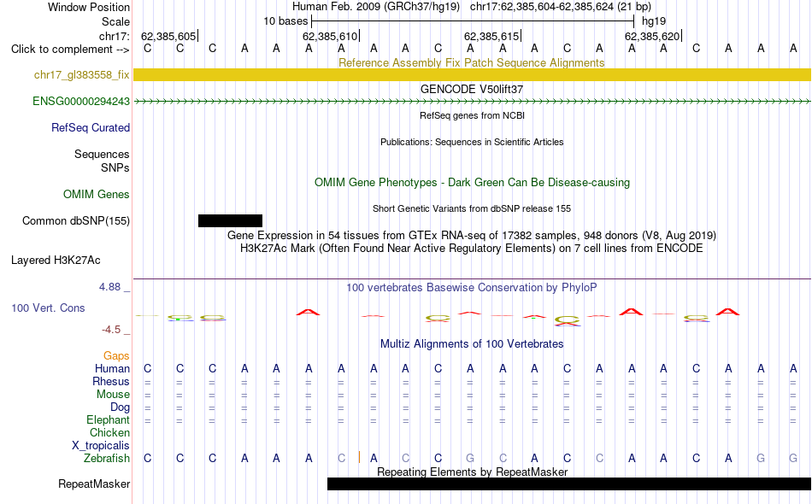Click the Zebrafish species row label
Viewport: 812px width, 504px height.
click(x=107, y=459)
